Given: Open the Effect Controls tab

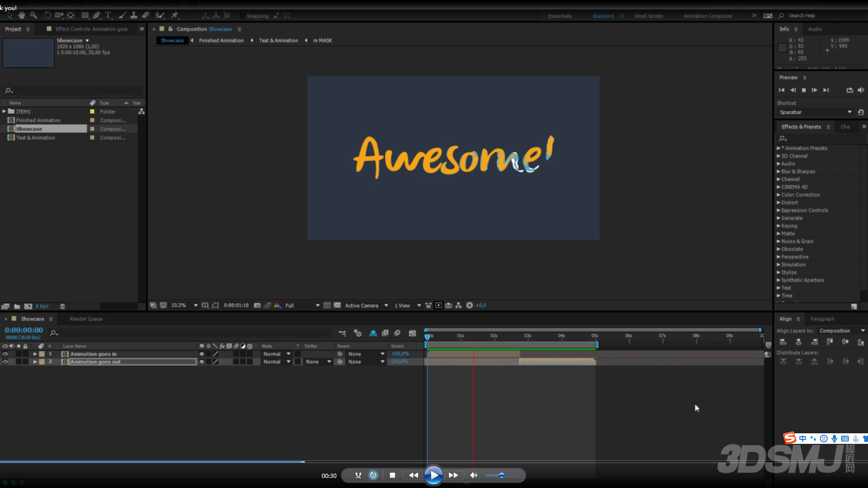Looking at the screenshot, I should tap(91, 29).
